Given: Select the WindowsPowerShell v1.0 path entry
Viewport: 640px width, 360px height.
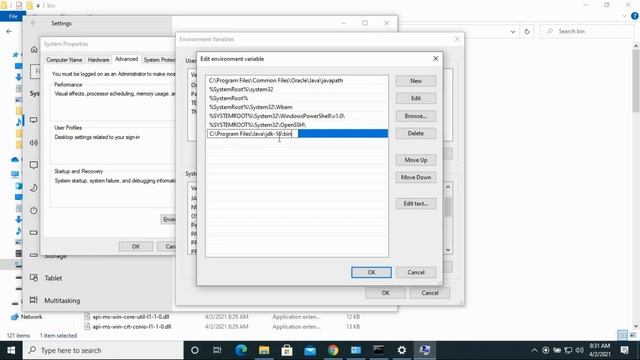Looking at the screenshot, I should point(297,116).
